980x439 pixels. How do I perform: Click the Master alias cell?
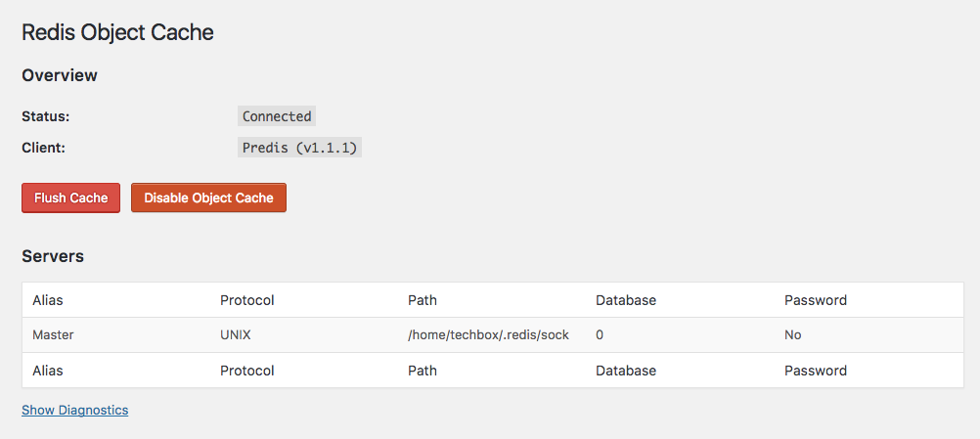(53, 334)
